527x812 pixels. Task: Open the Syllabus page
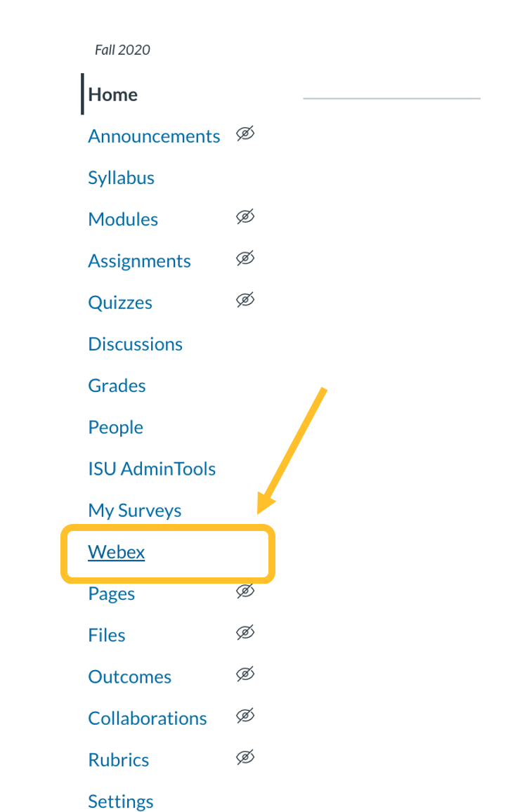click(121, 178)
